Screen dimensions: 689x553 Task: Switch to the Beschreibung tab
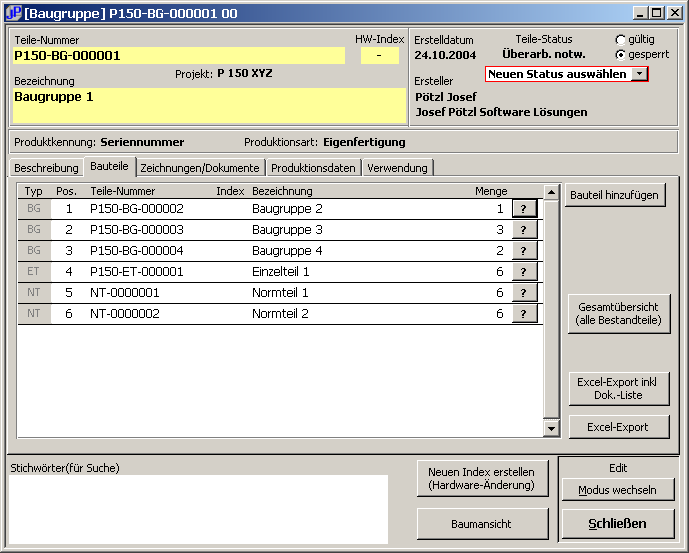(44, 168)
